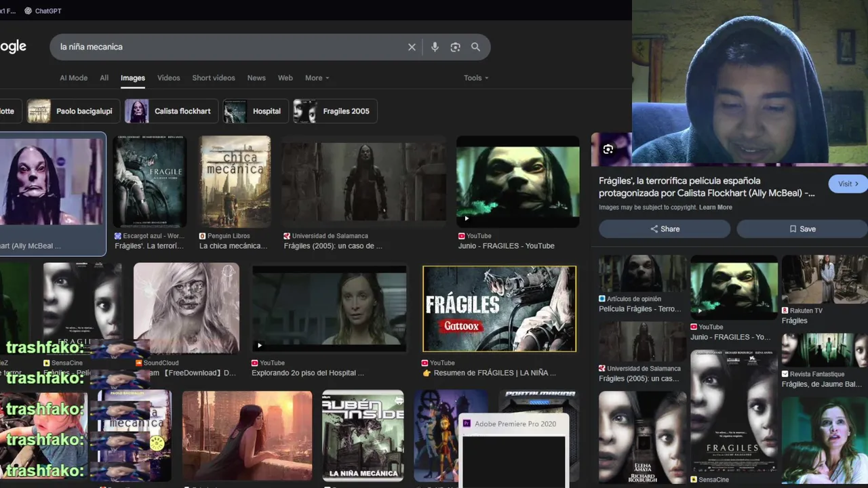Open Rubén Inside La Niña Mecánica thumbnail
868x488 pixels.
363,436
